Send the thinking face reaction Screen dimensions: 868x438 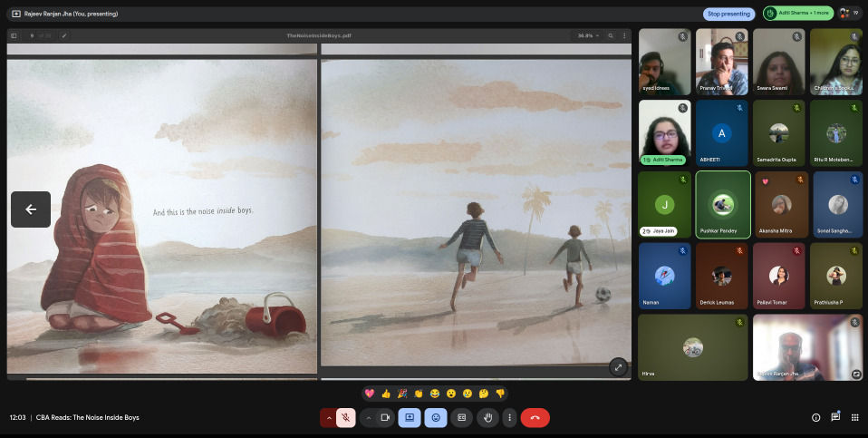pos(484,394)
